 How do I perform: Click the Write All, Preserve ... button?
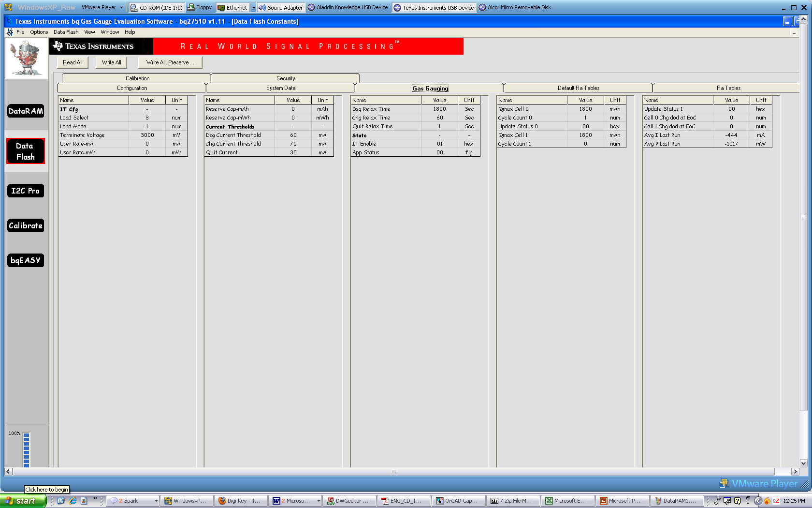170,62
